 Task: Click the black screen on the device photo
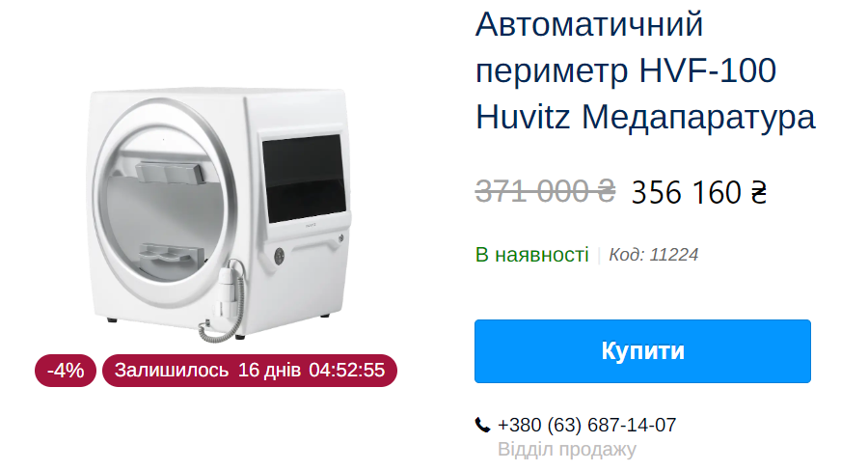click(x=304, y=178)
